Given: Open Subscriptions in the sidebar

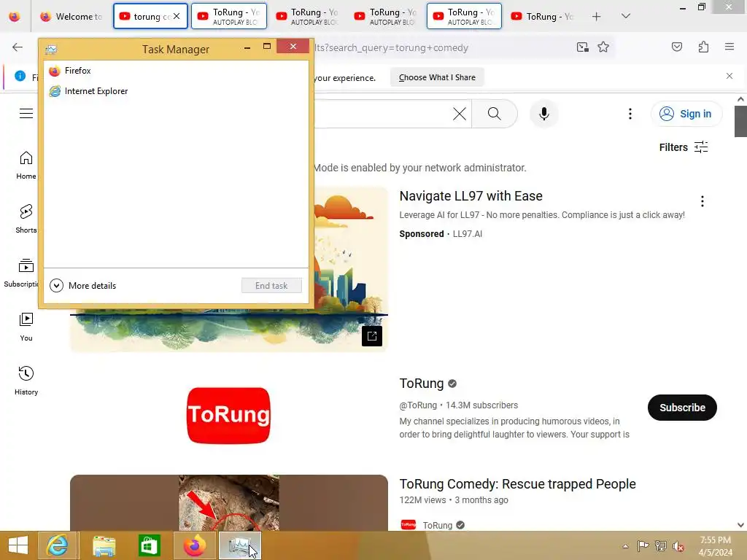Looking at the screenshot, I should pos(21,273).
